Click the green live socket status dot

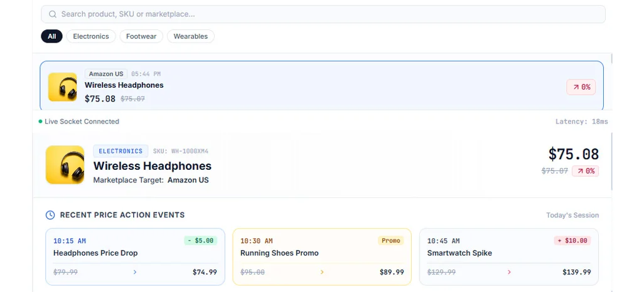[40, 122]
